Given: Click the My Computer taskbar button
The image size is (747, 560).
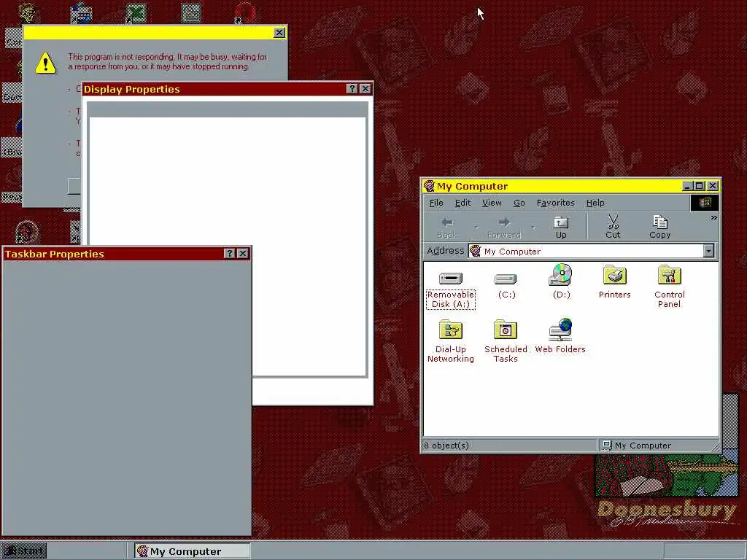Looking at the screenshot, I should pyautogui.click(x=192, y=551).
